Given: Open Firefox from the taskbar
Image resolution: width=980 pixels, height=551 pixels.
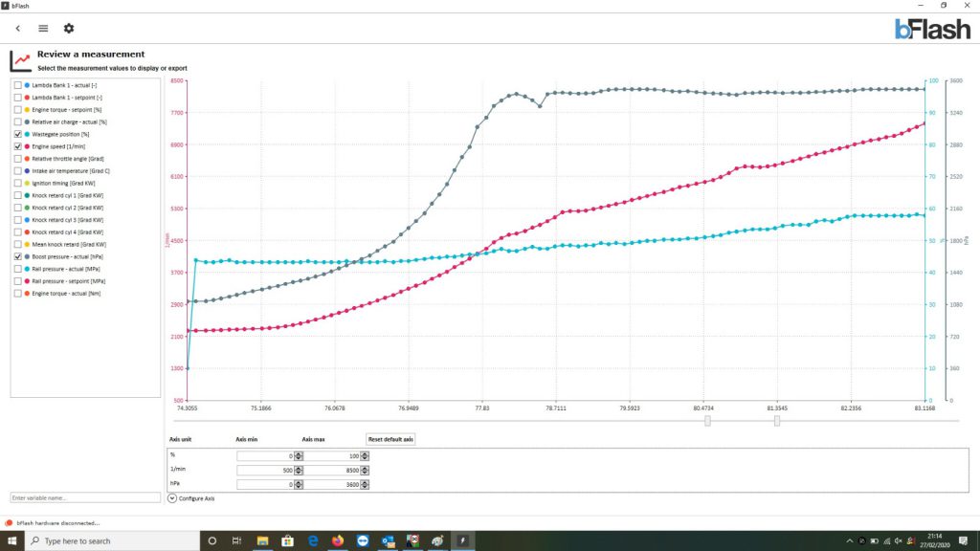Looking at the screenshot, I should [x=337, y=540].
